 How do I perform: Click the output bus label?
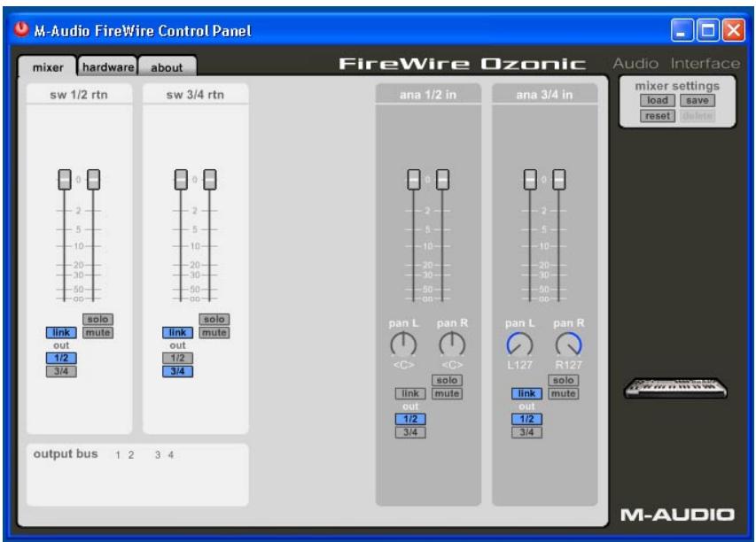click(x=66, y=453)
